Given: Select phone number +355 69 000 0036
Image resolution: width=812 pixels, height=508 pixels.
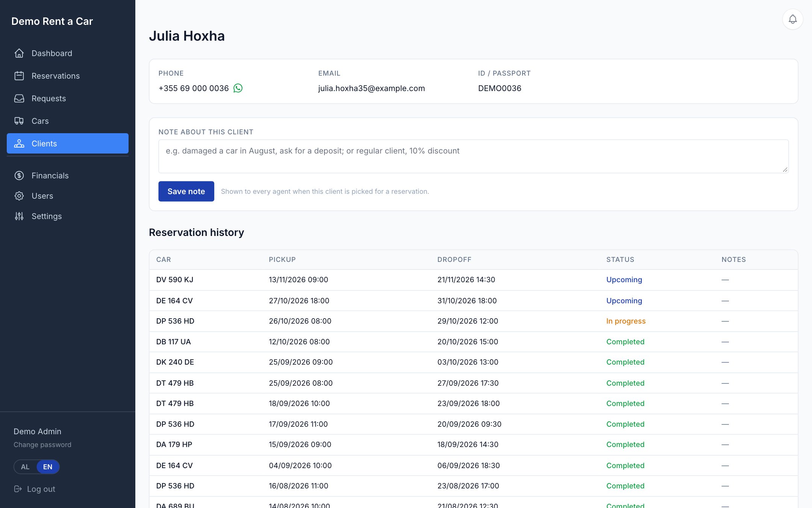Looking at the screenshot, I should pos(194,88).
